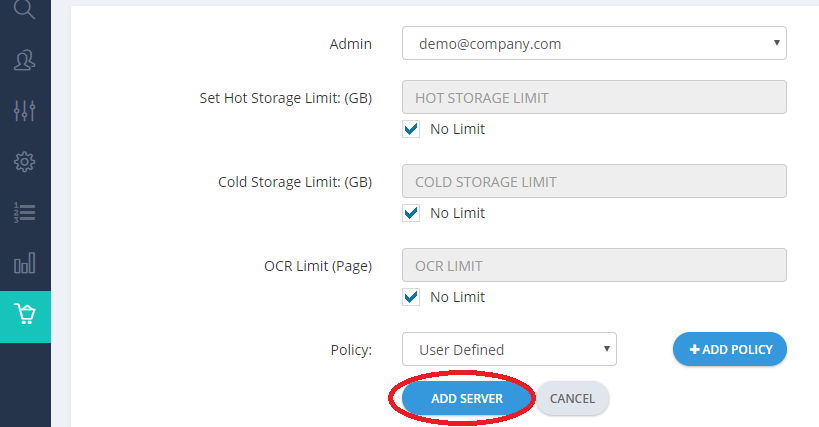This screenshot has height=427, width=819.
Task: Open the Policy User Defined dropdown
Action: (509, 349)
